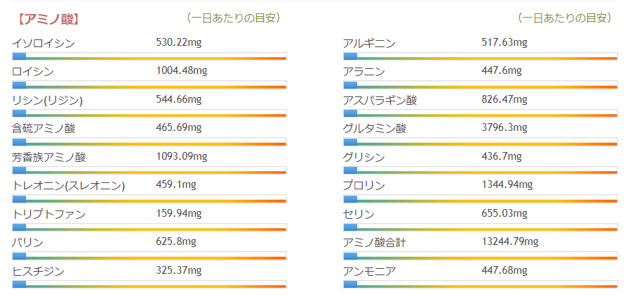Select the アルギニン label
Viewport: 644px width, 297px height.
tap(369, 44)
